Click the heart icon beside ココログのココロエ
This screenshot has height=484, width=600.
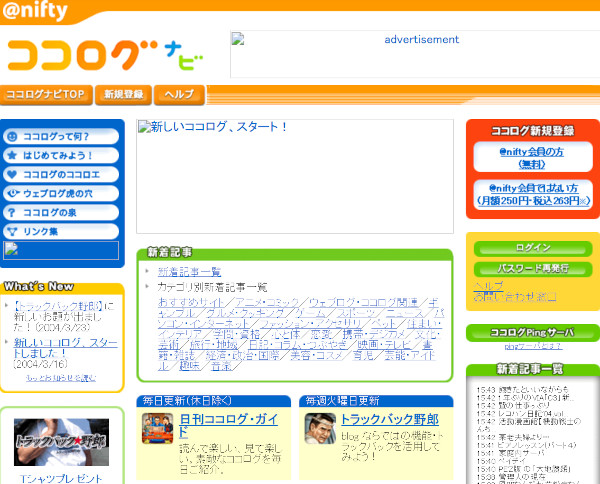(12, 174)
